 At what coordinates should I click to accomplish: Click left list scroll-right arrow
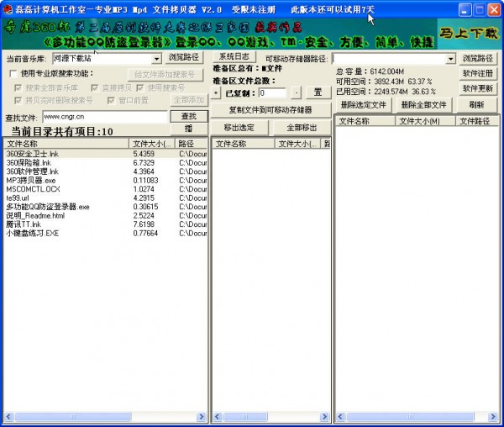click(202, 417)
